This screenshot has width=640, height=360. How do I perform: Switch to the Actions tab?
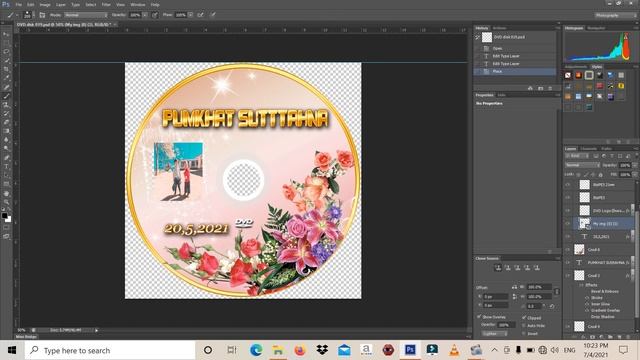(x=499, y=28)
